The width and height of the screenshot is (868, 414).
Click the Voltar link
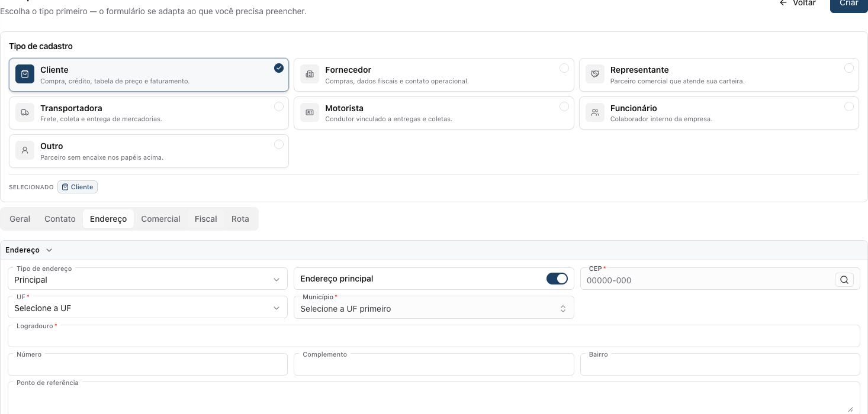click(798, 4)
